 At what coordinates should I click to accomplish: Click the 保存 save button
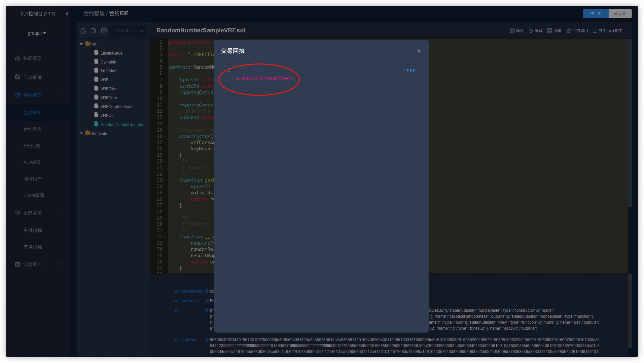(517, 31)
